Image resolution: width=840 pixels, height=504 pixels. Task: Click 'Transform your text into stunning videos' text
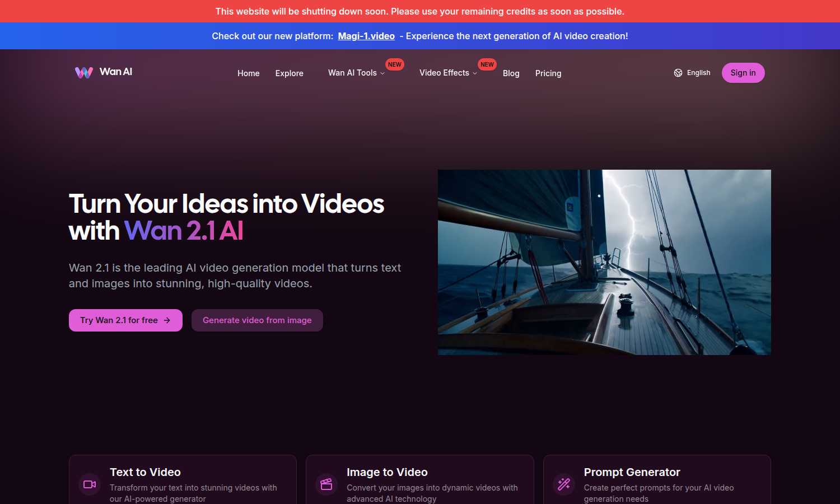tap(193, 493)
